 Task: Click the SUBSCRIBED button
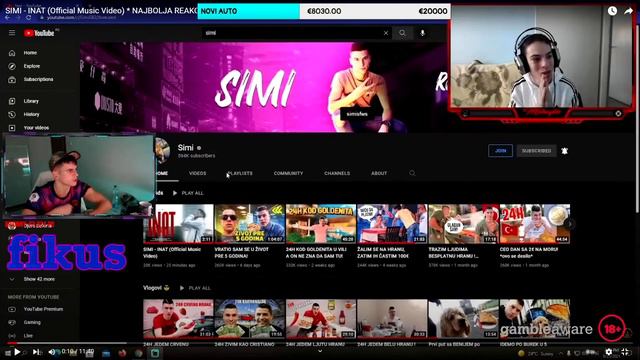coord(536,151)
